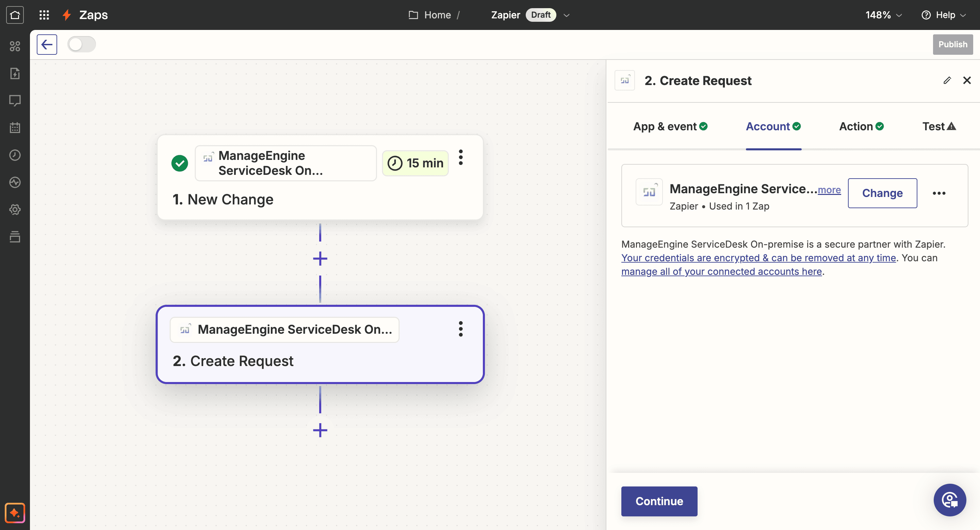Click the Draft status badge
Screen dimensions: 980x530
(541, 15)
